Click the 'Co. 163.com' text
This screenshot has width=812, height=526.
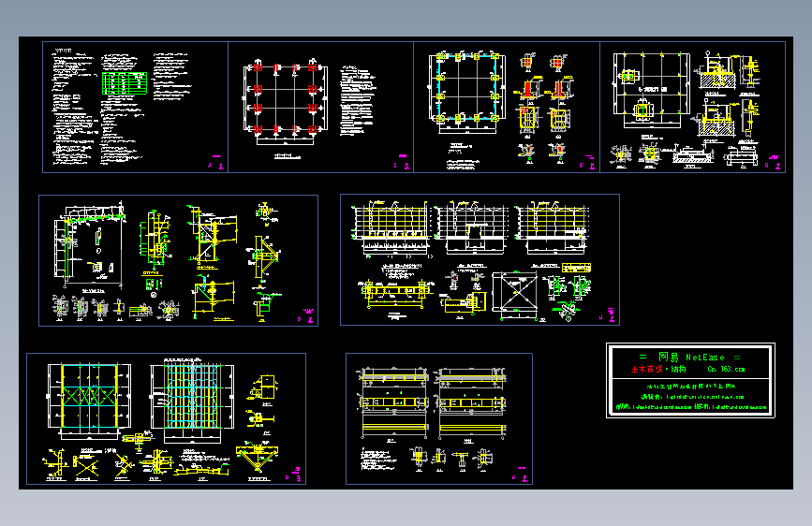click(x=726, y=369)
